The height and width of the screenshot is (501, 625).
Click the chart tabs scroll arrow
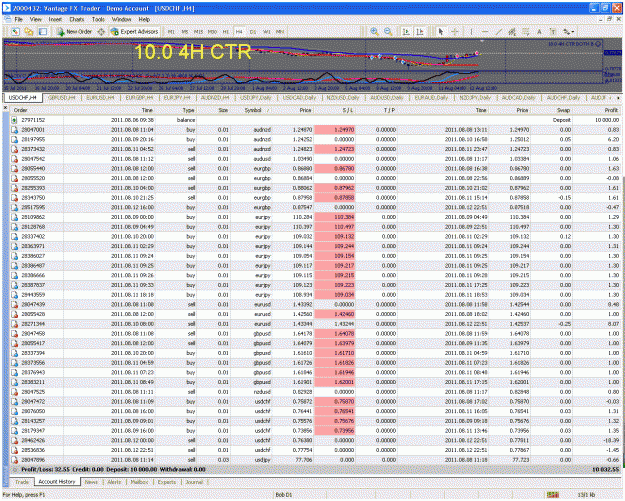point(618,98)
